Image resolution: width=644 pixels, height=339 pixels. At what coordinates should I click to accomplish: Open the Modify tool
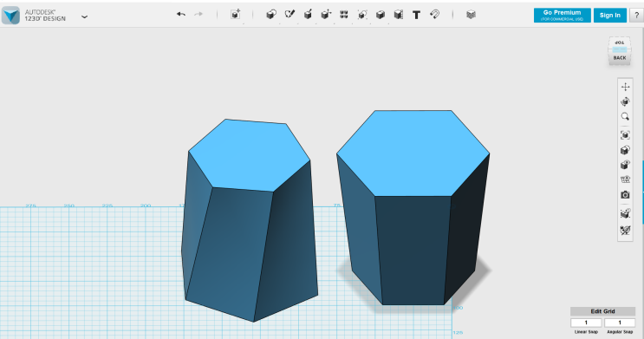coord(326,15)
